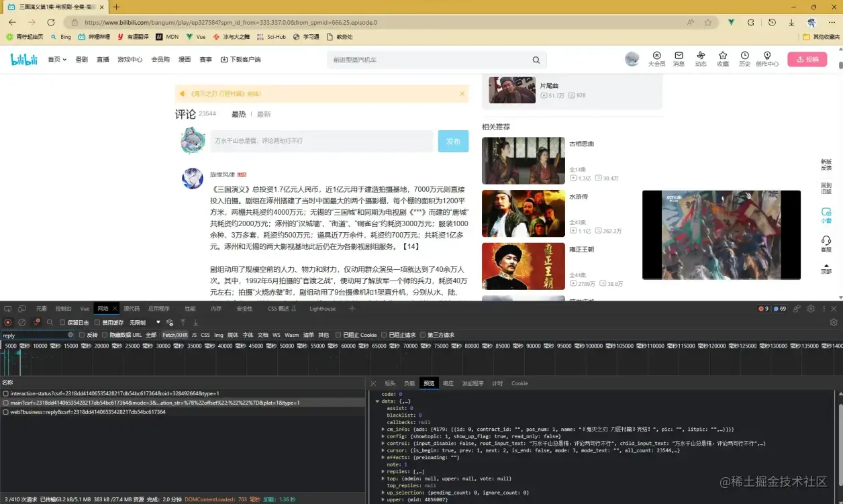Collapse the data object node

point(377,401)
